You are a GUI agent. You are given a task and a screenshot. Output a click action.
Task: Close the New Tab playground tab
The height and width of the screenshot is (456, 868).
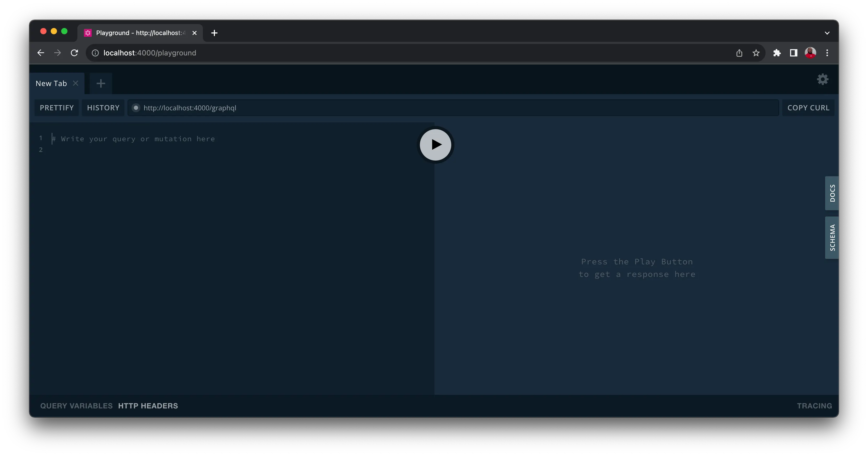[76, 83]
